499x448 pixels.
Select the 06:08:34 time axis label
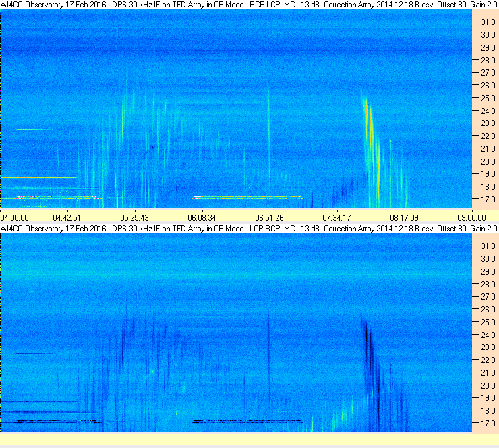click(202, 218)
